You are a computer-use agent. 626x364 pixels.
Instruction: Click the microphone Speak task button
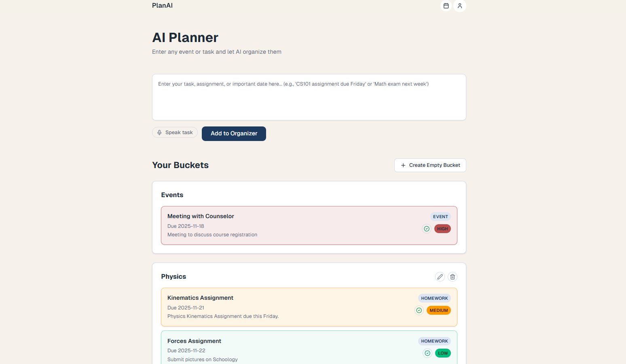(175, 133)
